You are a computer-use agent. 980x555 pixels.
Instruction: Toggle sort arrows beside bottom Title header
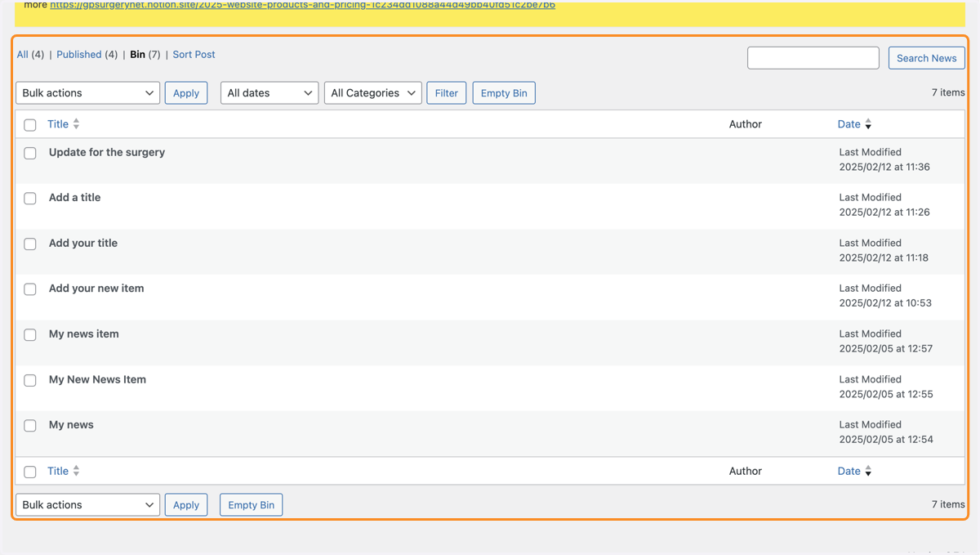point(76,471)
